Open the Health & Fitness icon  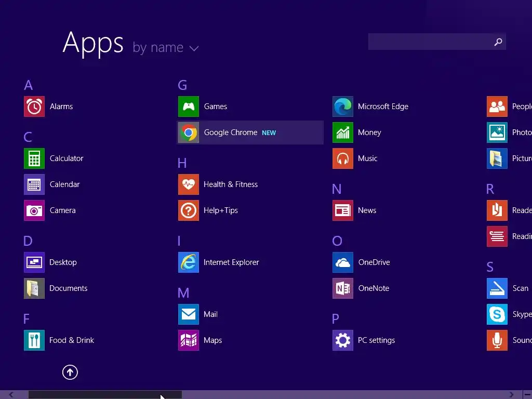[188, 184]
